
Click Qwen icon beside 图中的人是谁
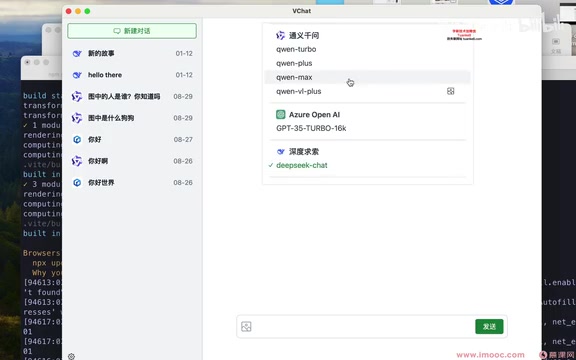pos(77,97)
